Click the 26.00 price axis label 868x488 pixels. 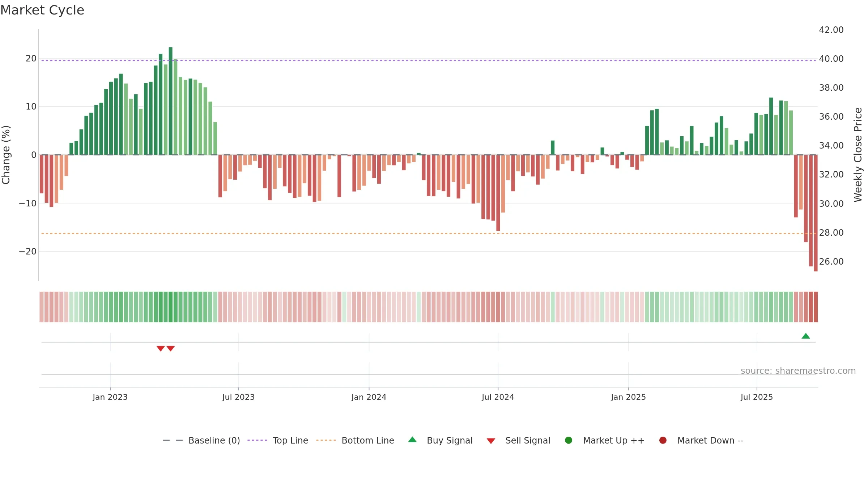click(831, 262)
